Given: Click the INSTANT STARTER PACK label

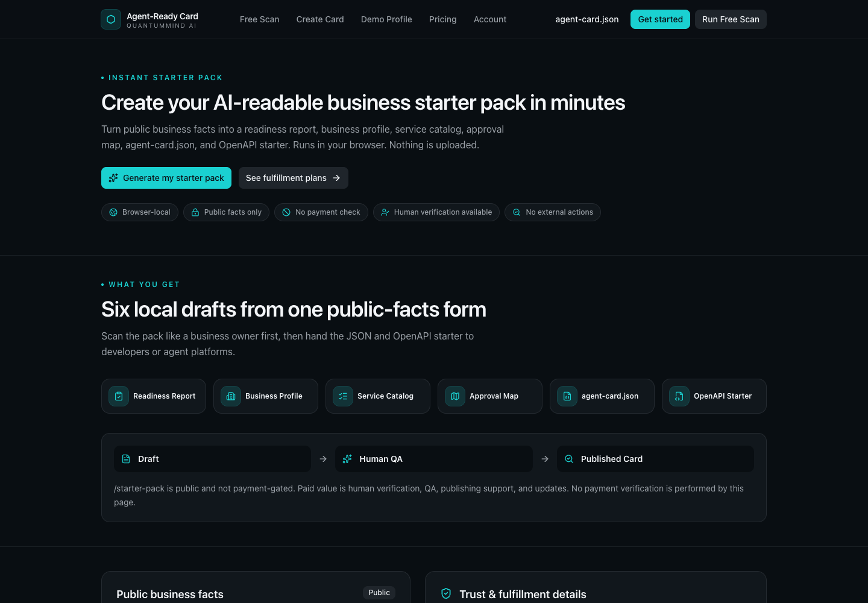Looking at the screenshot, I should (166, 78).
